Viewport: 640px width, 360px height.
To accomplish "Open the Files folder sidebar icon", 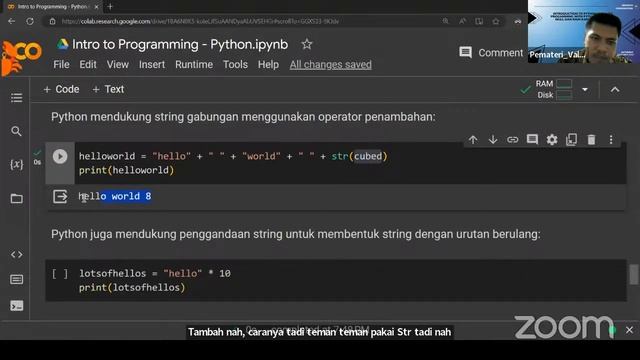I will click(16, 199).
